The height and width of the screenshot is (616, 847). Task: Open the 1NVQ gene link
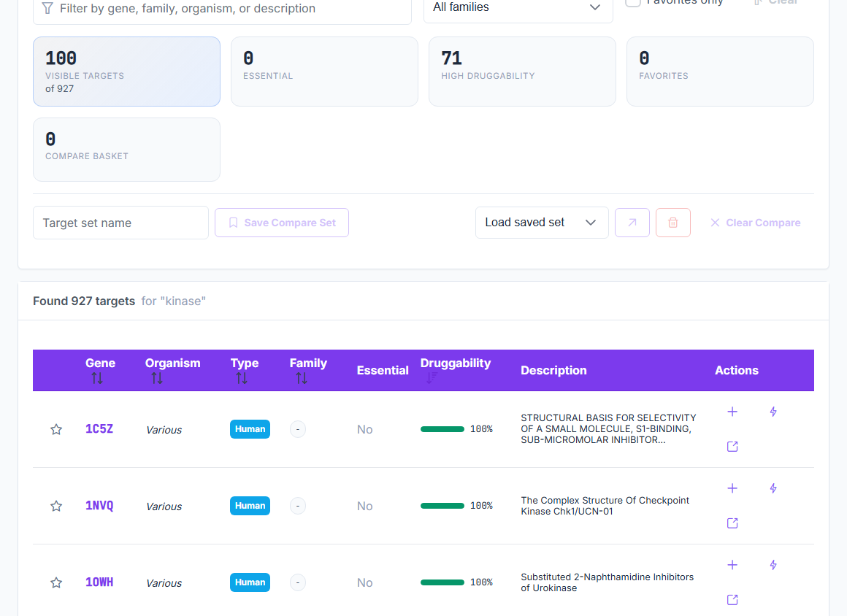pos(99,506)
